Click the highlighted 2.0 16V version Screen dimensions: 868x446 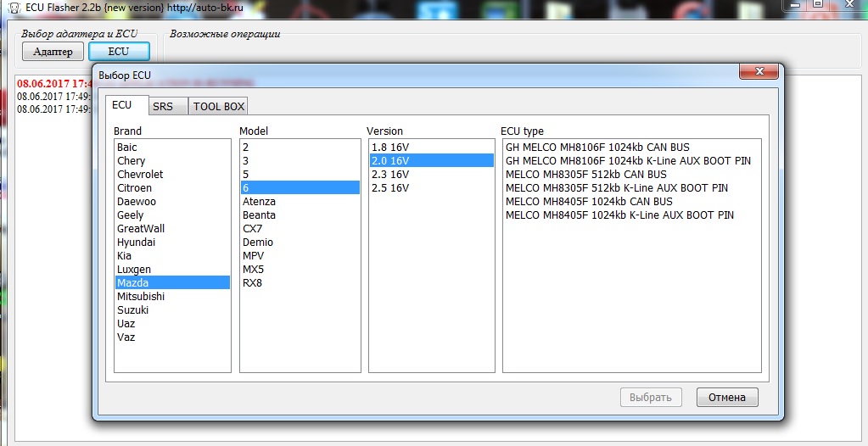coord(431,161)
